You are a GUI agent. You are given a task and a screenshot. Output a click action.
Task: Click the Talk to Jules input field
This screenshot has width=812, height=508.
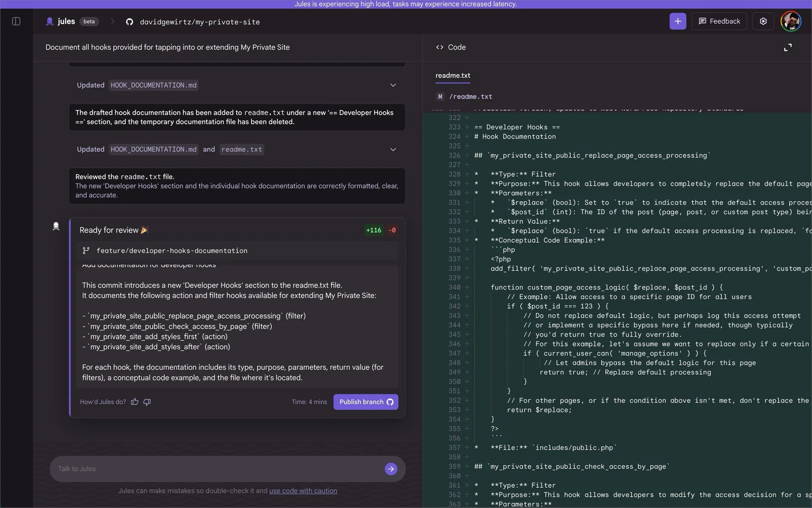pos(203,469)
